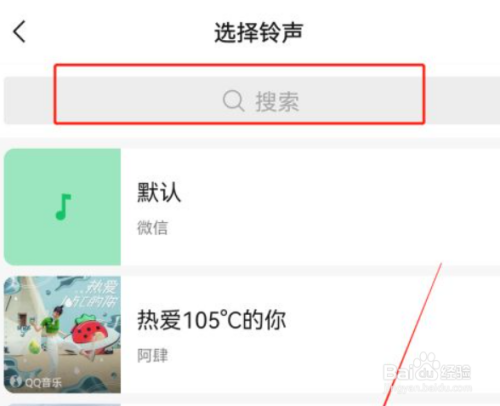
Task: Select the empty area of 默认 row
Action: pos(333,207)
